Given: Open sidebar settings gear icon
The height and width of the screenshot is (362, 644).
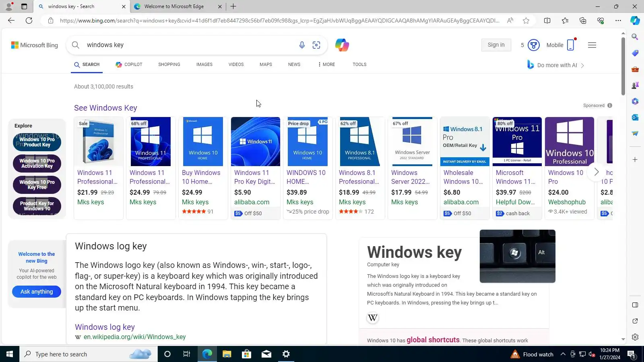Looking at the screenshot, I should (x=635, y=337).
